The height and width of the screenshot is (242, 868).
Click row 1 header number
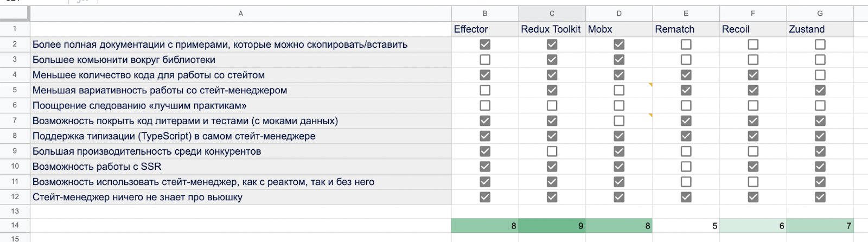(15, 29)
